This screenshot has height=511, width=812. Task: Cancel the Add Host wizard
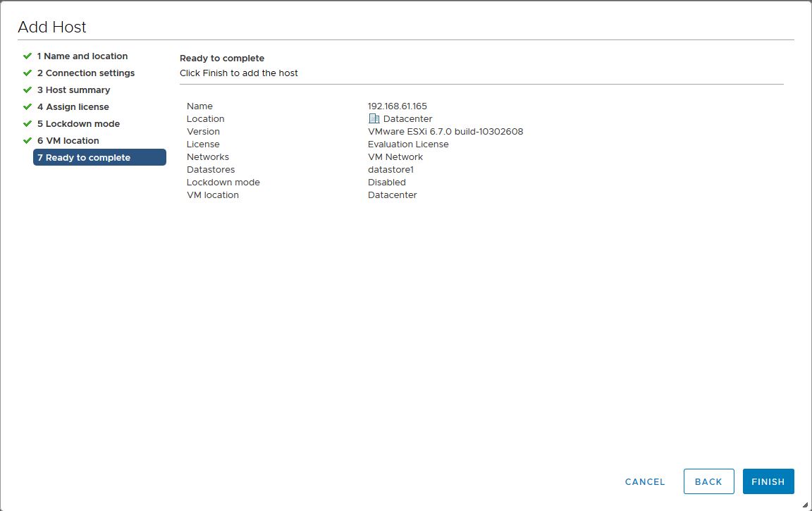pos(645,481)
